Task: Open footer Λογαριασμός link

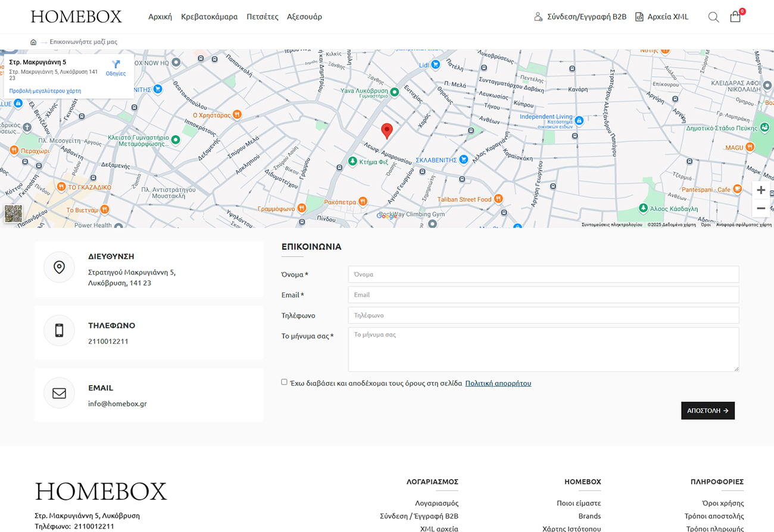Action: [436, 503]
